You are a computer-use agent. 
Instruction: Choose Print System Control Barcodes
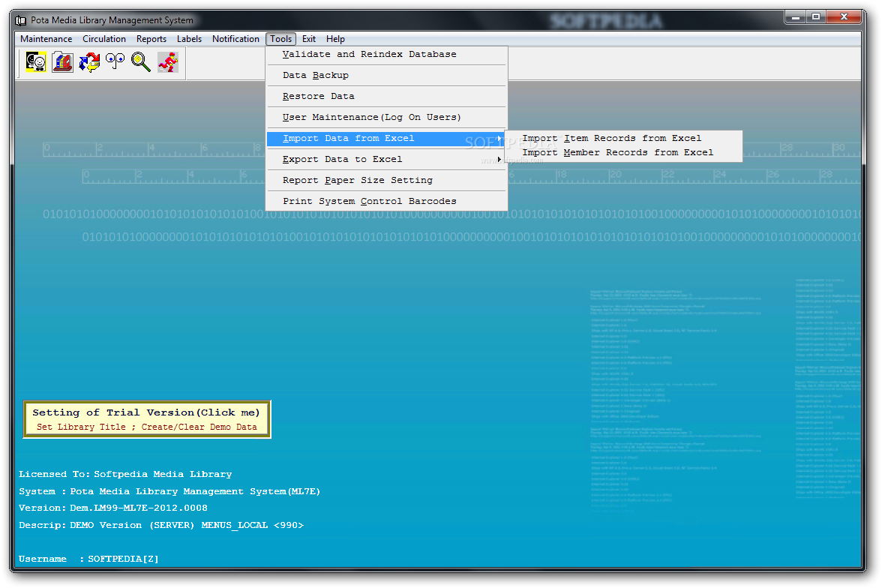pos(386,201)
